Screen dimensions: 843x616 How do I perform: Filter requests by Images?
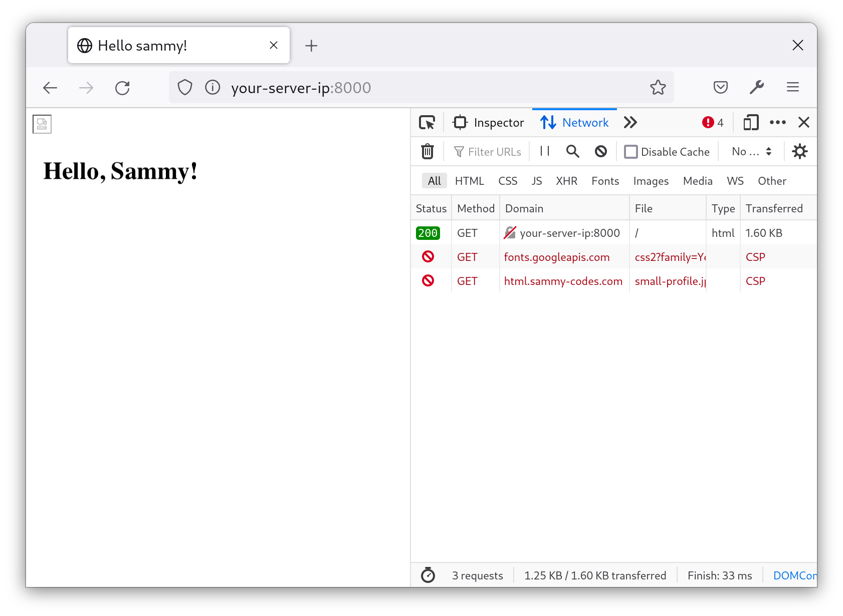(x=651, y=181)
